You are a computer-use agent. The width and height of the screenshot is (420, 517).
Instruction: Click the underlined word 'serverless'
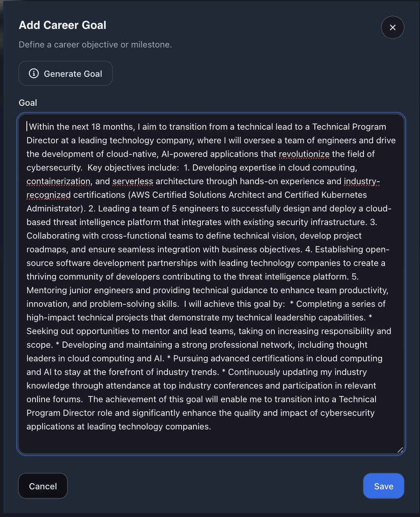[132, 181]
